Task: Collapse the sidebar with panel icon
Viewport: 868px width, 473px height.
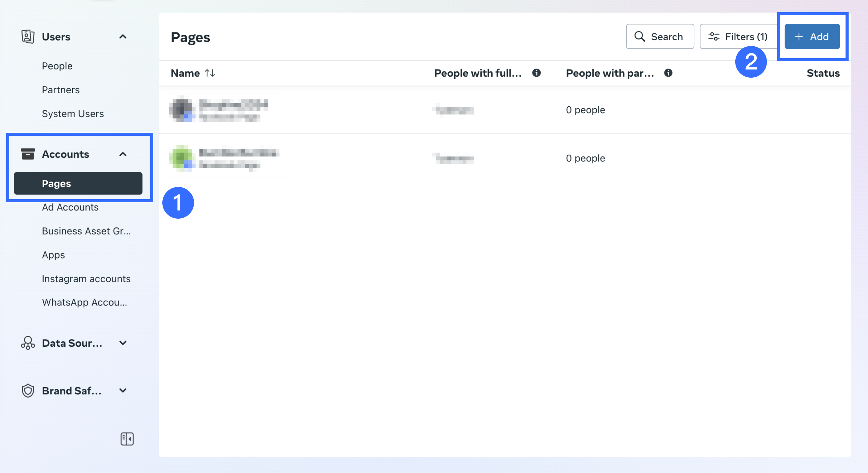Action: coord(127,439)
